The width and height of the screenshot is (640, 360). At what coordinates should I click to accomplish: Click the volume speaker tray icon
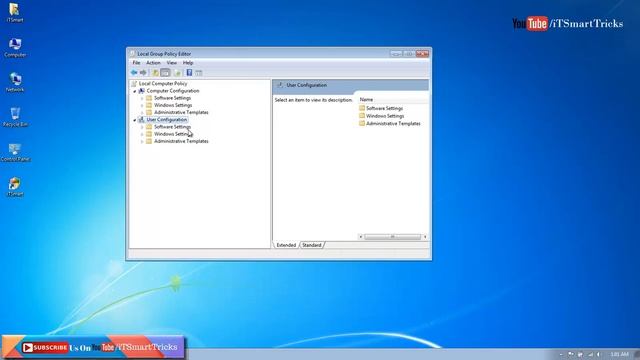pyautogui.click(x=599, y=354)
